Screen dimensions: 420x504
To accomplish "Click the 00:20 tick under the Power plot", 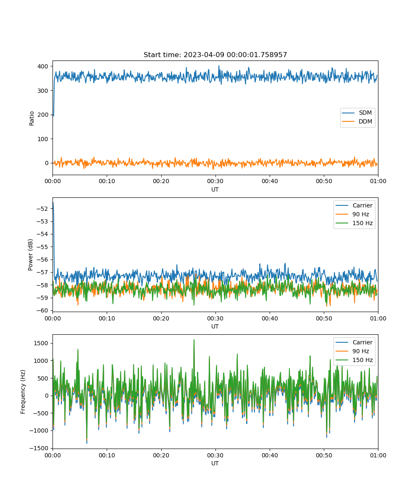I will (x=161, y=318).
